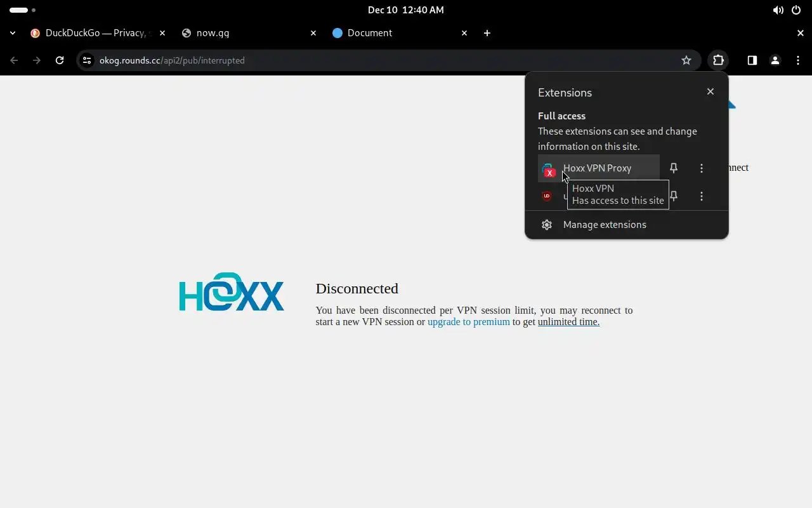This screenshot has width=812, height=508.
Task: View site information icon in address bar
Action: pos(87,60)
